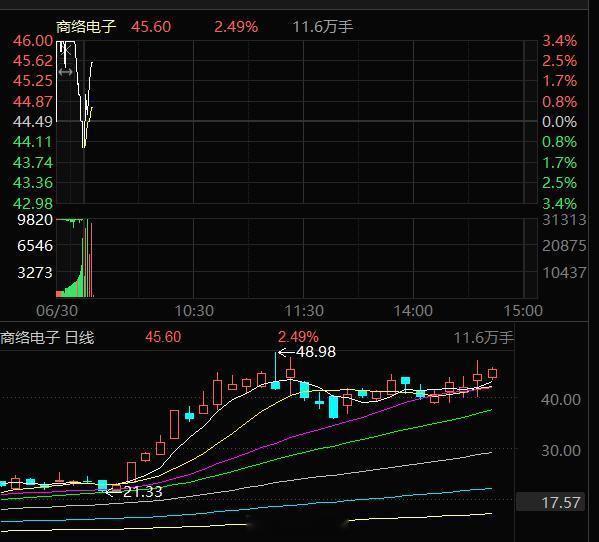Click the 9820 volume axis label

pos(35,220)
